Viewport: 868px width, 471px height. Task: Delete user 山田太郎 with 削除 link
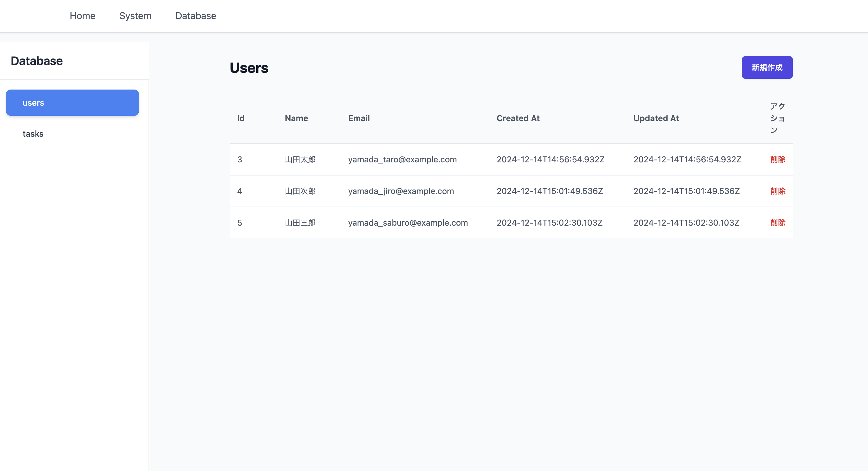coord(777,159)
